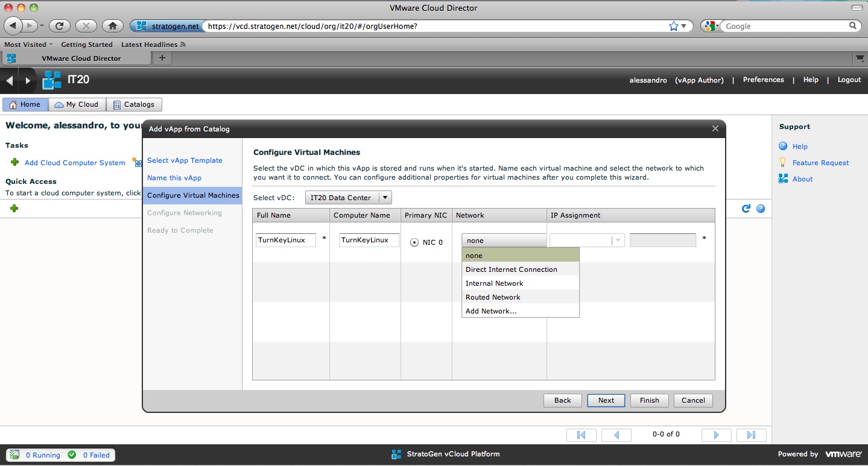Click the Next button in the wizard
This screenshot has width=868, height=466.
(x=606, y=400)
